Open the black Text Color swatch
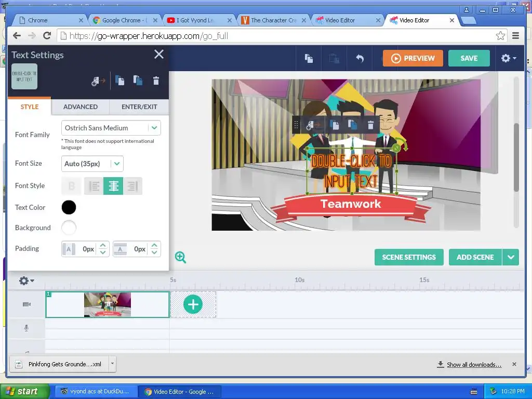Image resolution: width=532 pixels, height=399 pixels. click(x=69, y=207)
